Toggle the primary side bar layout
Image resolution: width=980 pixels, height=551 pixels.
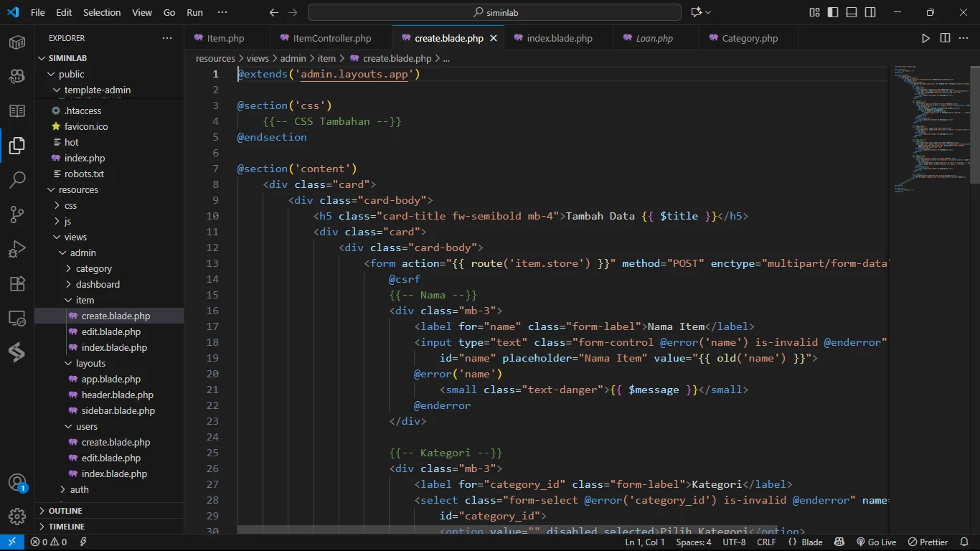click(x=833, y=12)
